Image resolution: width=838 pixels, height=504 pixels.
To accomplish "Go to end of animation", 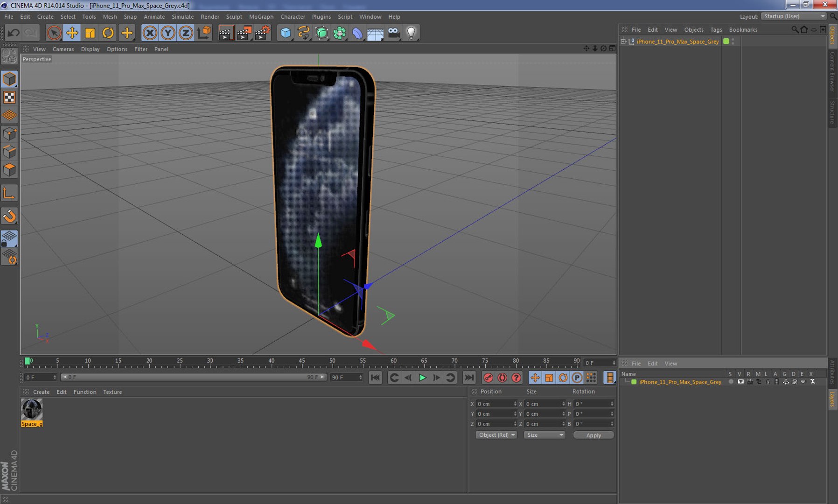I will (469, 378).
